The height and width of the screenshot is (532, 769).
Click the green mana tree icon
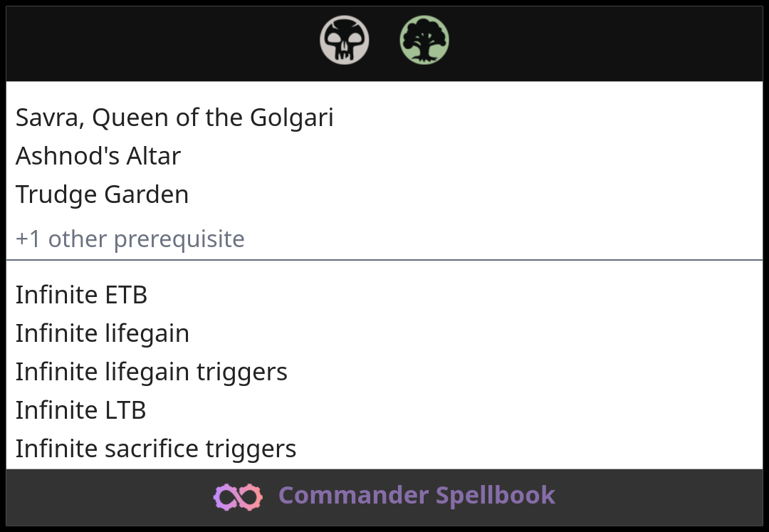(x=424, y=41)
